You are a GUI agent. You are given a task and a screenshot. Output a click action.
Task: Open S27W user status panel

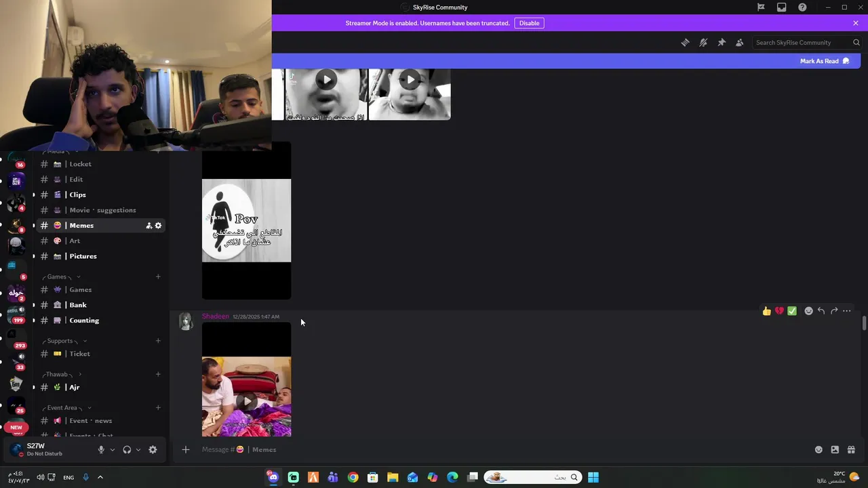(x=47, y=449)
